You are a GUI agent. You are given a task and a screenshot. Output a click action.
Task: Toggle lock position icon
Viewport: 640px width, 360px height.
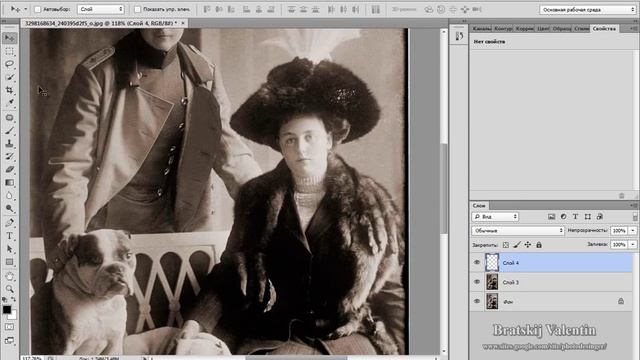click(528, 245)
